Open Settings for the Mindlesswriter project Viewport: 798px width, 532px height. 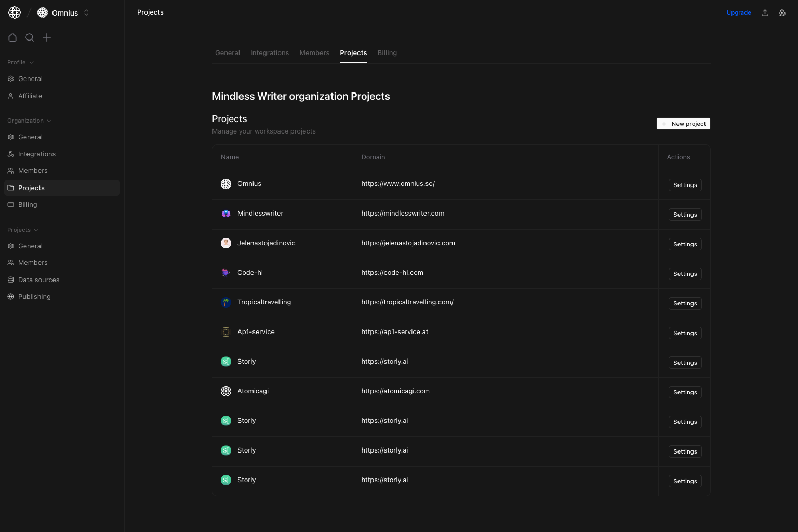point(685,214)
